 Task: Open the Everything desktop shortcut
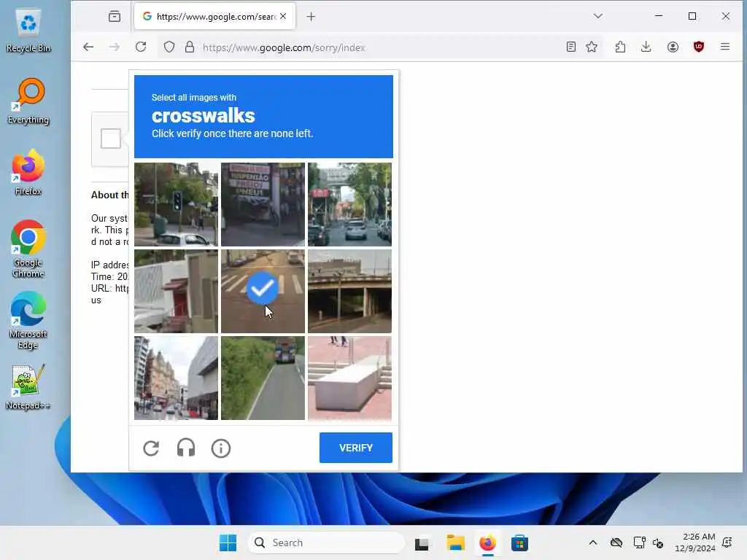(x=28, y=101)
